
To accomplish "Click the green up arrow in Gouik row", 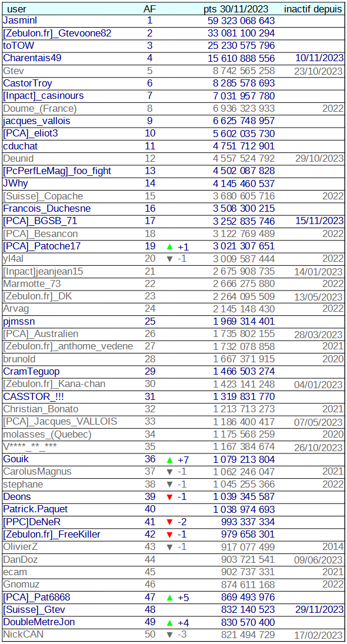I will (169, 459).
